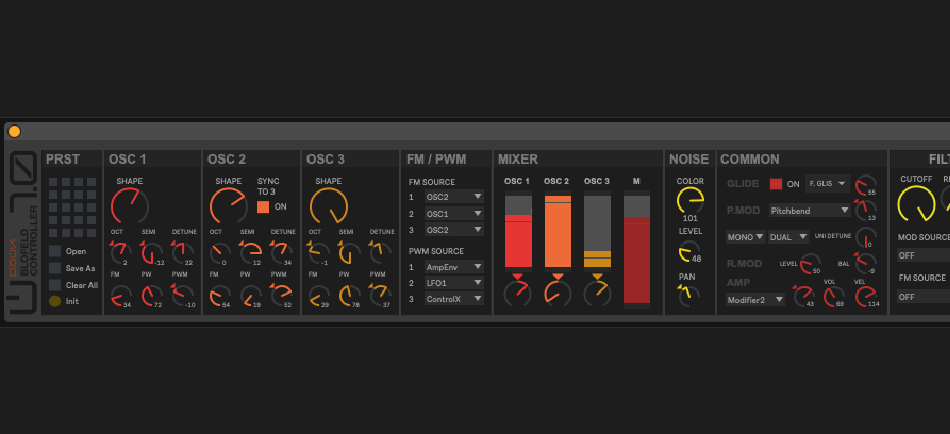The height and width of the screenshot is (434, 950).
Task: Click the OSC 2 FM knob at 54
Action: [220, 295]
